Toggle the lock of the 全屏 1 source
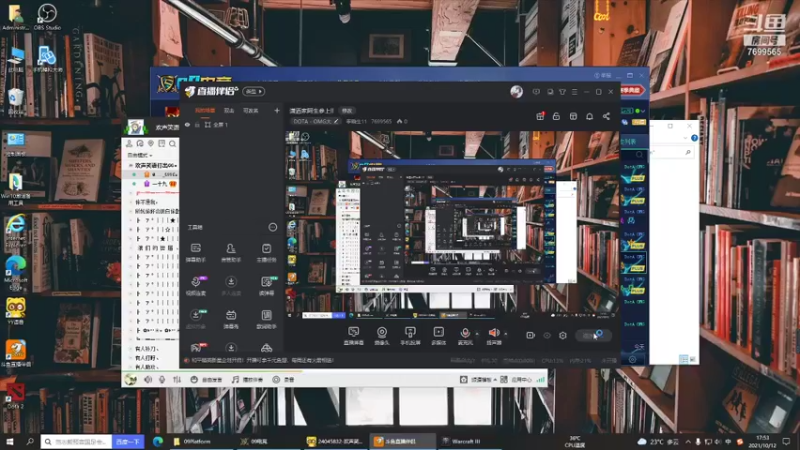Image resolution: width=800 pixels, height=450 pixels. [x=197, y=124]
